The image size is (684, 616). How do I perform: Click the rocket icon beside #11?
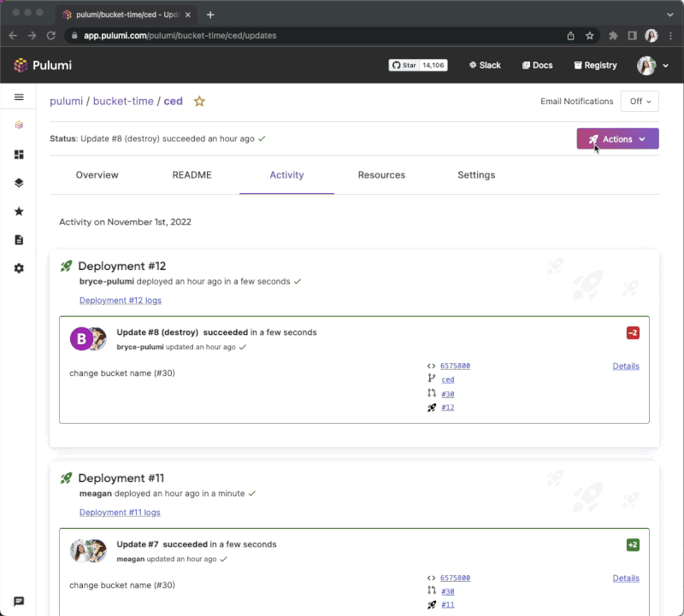click(431, 605)
